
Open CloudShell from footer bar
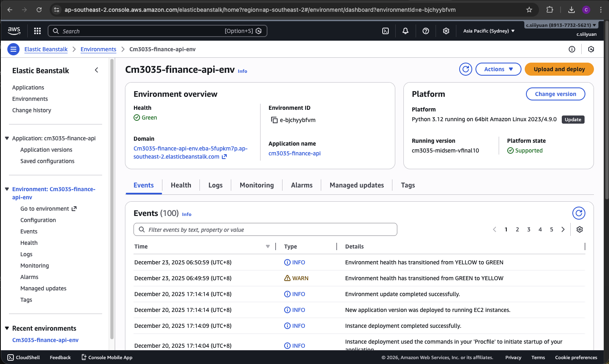tap(24, 357)
